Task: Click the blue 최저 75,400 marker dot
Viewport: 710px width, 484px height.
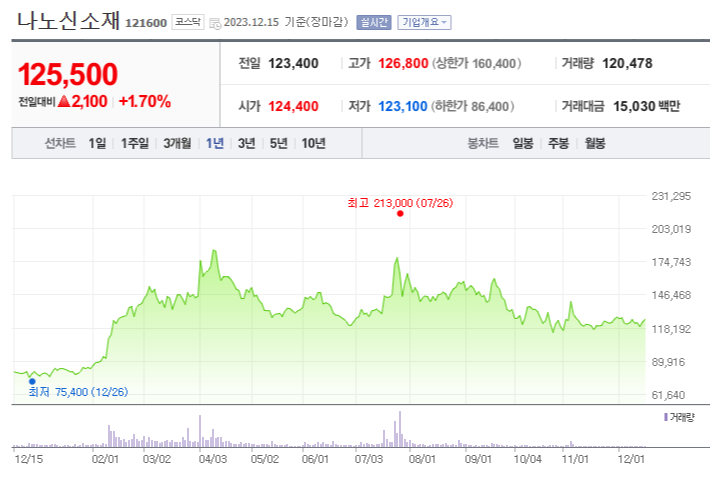Action: (x=32, y=381)
